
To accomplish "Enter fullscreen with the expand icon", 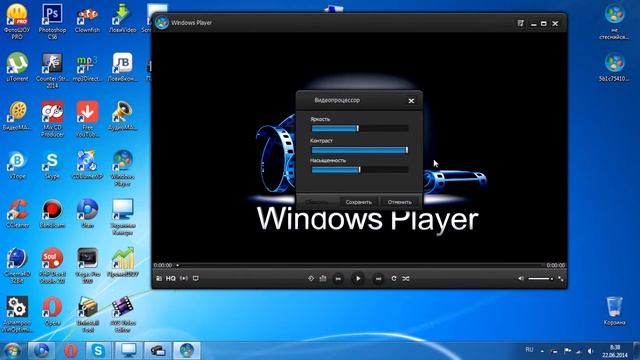I will [x=561, y=278].
